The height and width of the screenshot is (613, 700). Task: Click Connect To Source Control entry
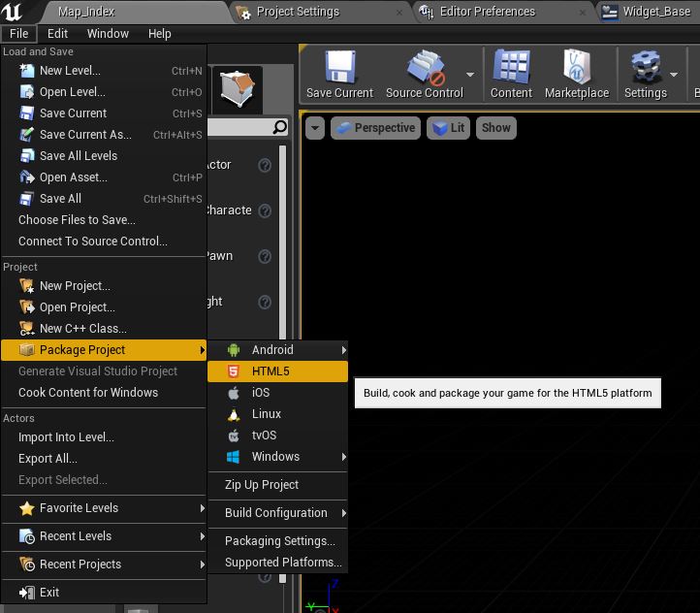[104, 242]
